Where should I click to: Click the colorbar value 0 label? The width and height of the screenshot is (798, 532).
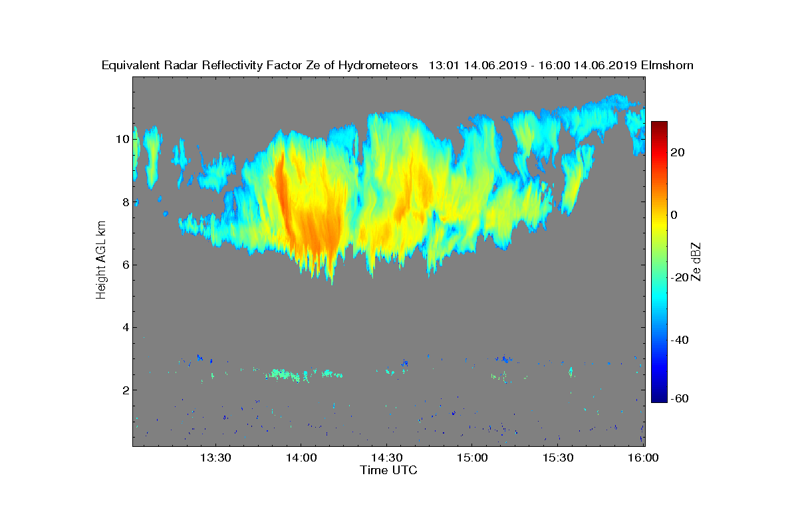(x=675, y=215)
